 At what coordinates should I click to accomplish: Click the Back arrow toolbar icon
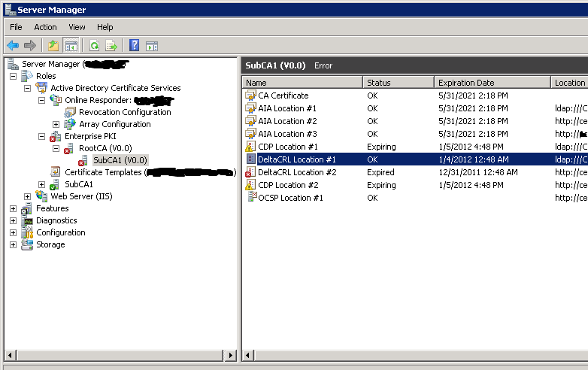pos(13,46)
